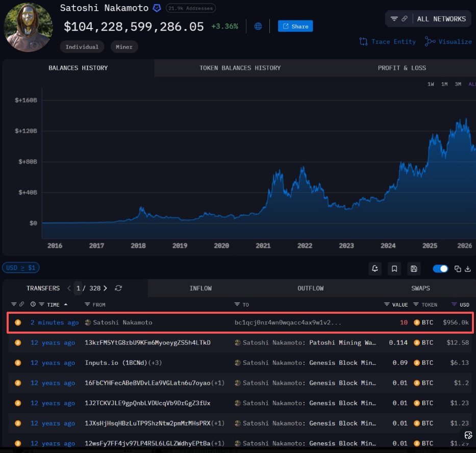Refresh transfers with the circular arrows icon

[x=118, y=288]
